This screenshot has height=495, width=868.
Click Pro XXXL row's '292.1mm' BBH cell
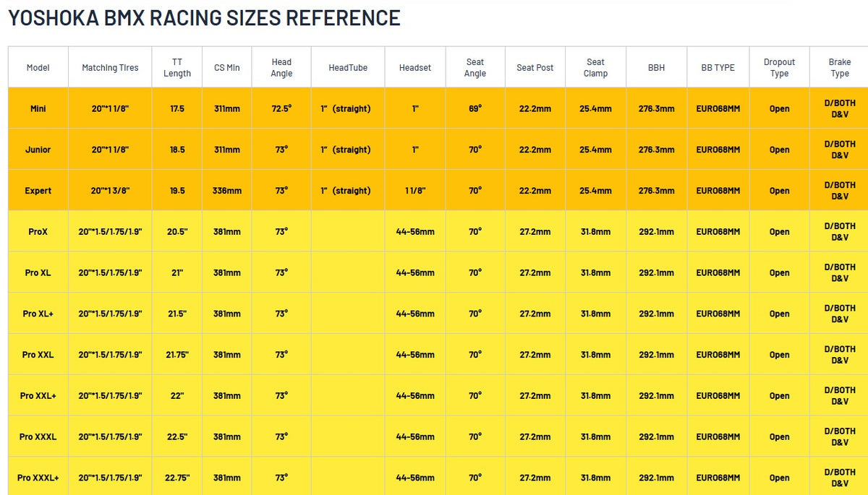tap(657, 436)
